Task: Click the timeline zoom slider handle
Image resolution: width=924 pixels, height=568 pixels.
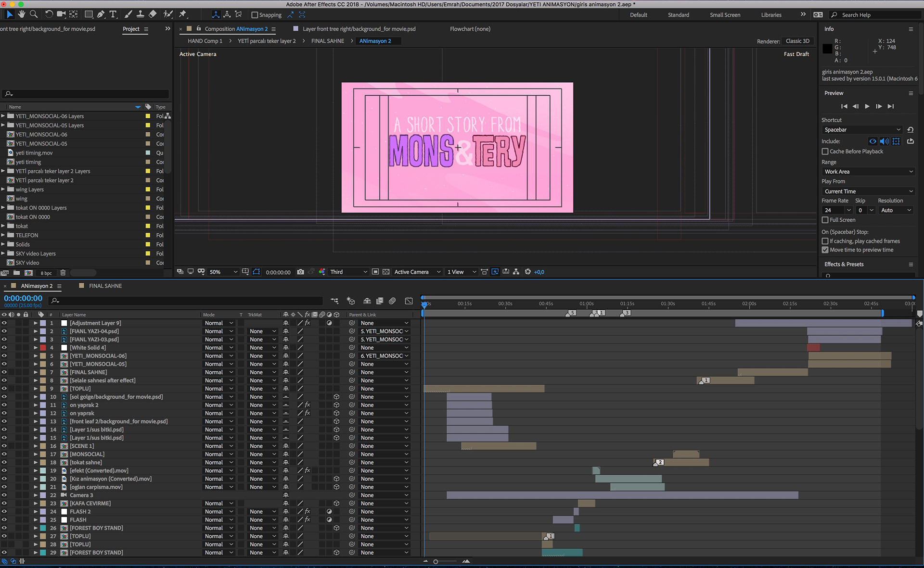Action: [436, 561]
